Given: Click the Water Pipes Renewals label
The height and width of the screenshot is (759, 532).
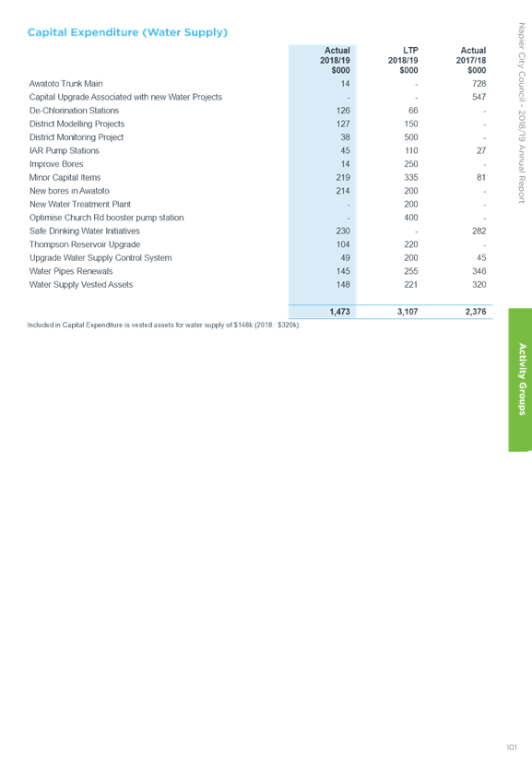Looking at the screenshot, I should point(71,271).
